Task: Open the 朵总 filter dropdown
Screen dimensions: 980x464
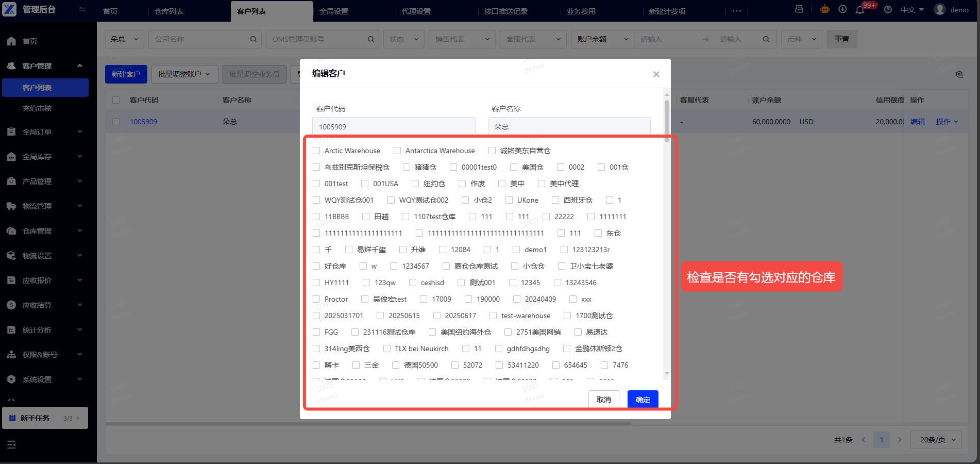Action: (125, 39)
